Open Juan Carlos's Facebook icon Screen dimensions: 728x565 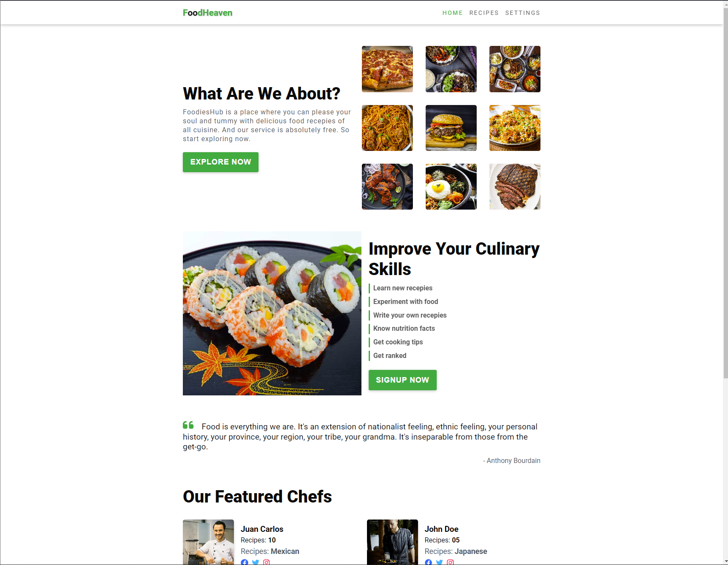[245, 562]
